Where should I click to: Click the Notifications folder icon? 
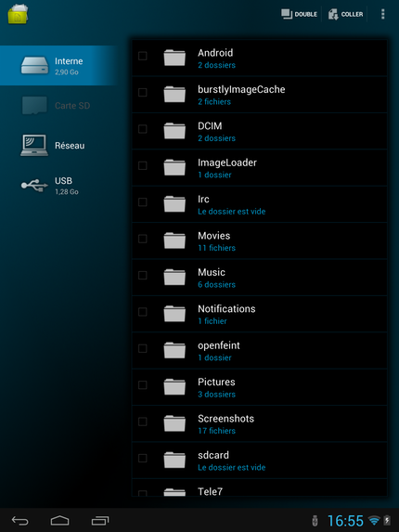174,314
